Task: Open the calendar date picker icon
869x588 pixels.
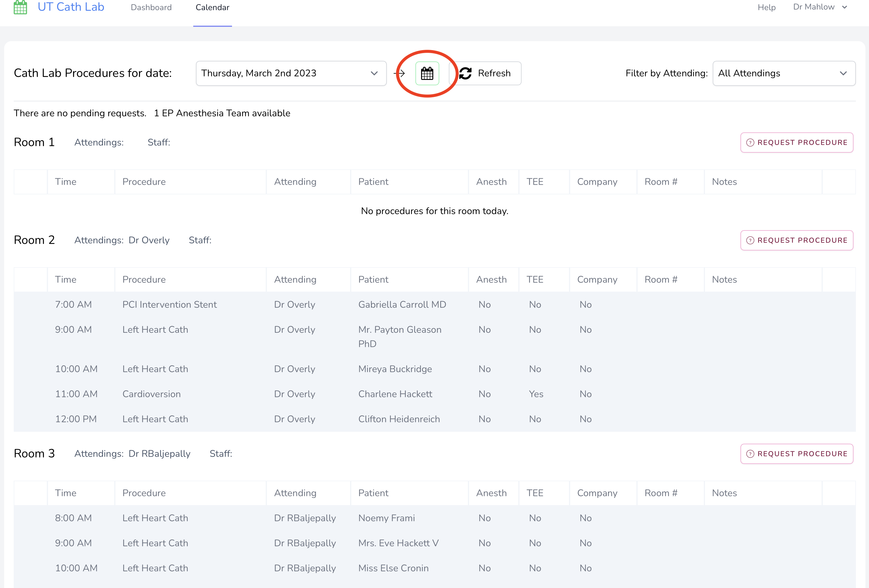Action: (x=427, y=73)
